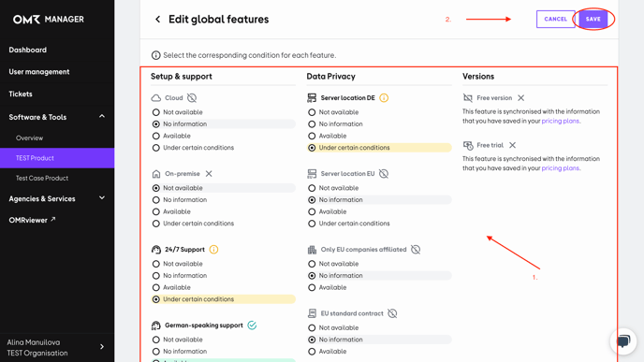Click the Free version icon
644x362 pixels.
468,98
